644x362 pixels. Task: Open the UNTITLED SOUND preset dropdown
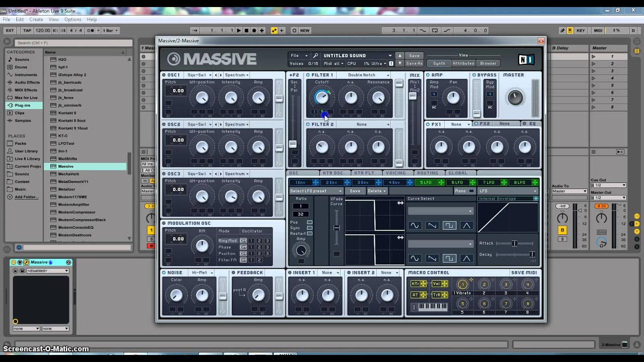(357, 55)
